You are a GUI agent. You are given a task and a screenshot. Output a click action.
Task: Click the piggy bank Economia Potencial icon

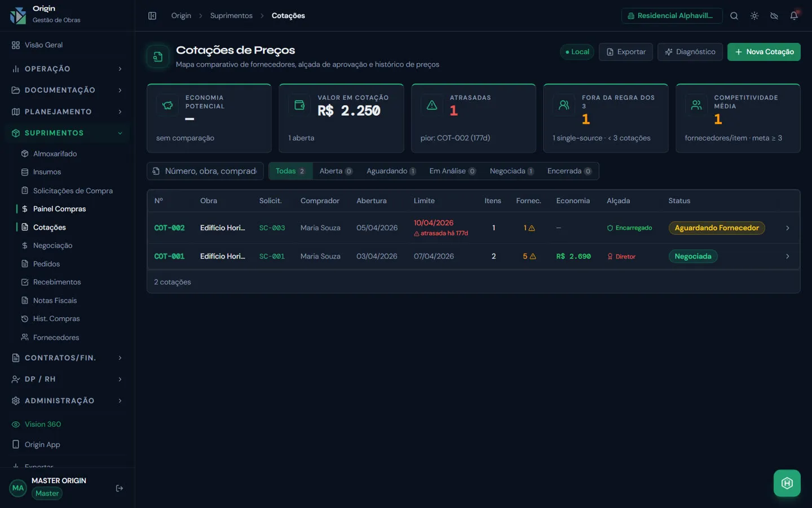click(167, 105)
